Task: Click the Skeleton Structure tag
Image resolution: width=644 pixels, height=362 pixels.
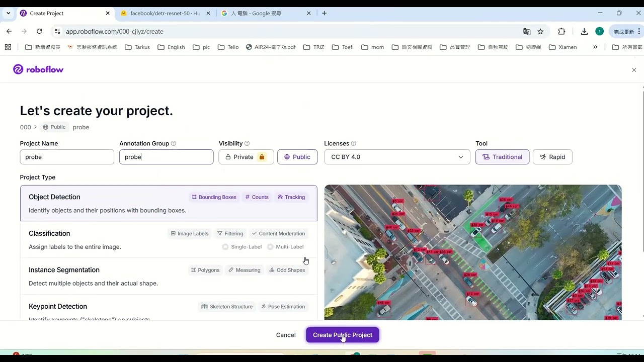Action: 227,307
